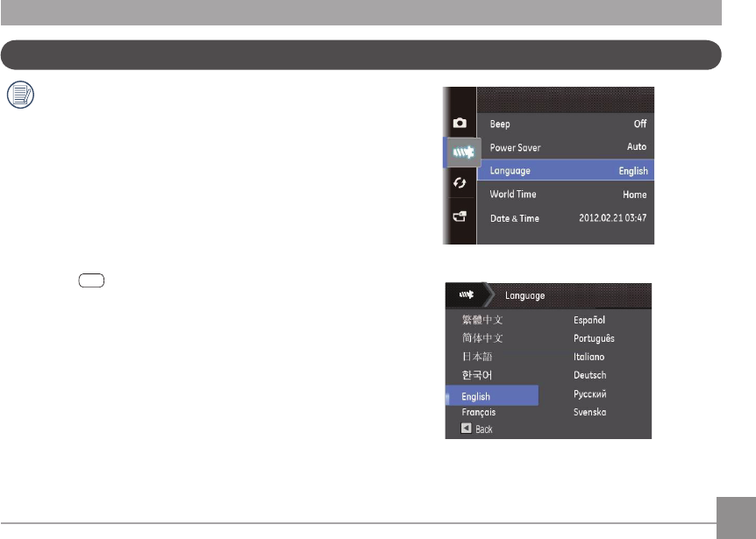
Task: Open the World Time setting
Action: pos(566,194)
